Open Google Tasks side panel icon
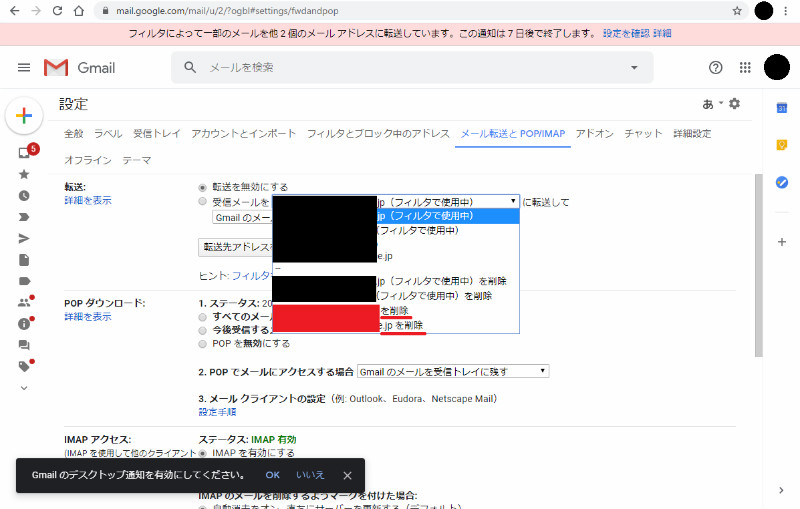This screenshot has width=800, height=509. [x=782, y=182]
